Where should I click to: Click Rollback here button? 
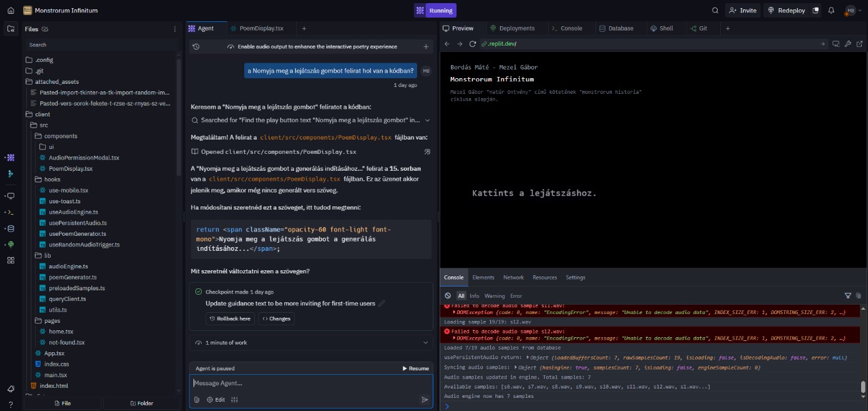[x=230, y=318]
